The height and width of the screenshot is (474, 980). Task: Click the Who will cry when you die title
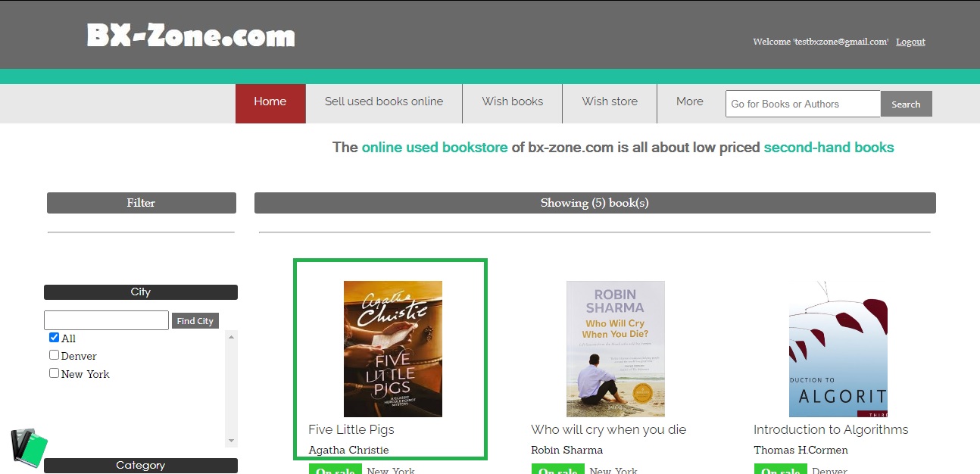[x=609, y=429]
